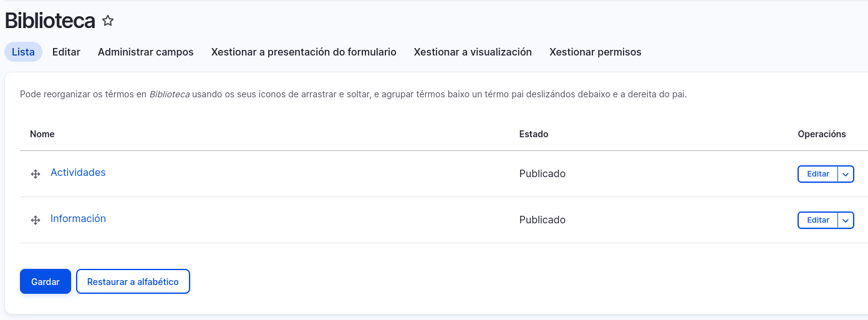Open the operations dropdown arrow for Información

pyautogui.click(x=846, y=220)
